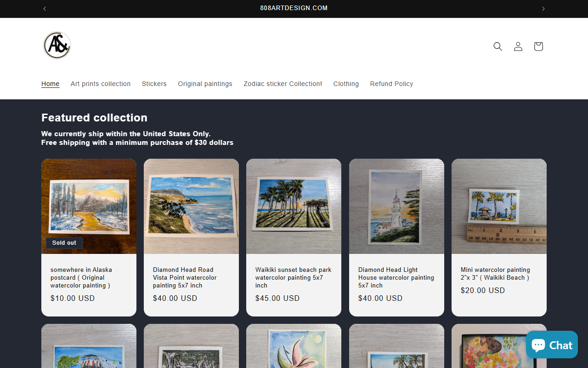Open the search magnifier icon
Image resolution: width=588 pixels, height=368 pixels.
(498, 46)
